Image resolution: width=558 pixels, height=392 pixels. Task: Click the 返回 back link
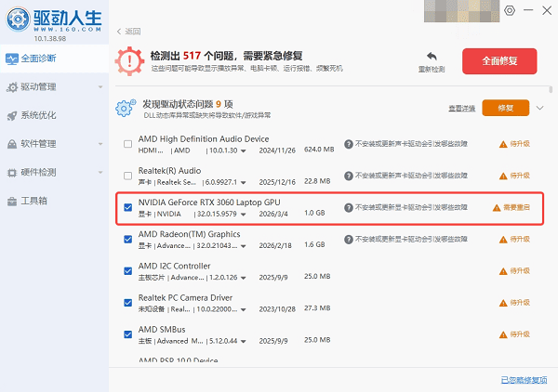tap(127, 31)
